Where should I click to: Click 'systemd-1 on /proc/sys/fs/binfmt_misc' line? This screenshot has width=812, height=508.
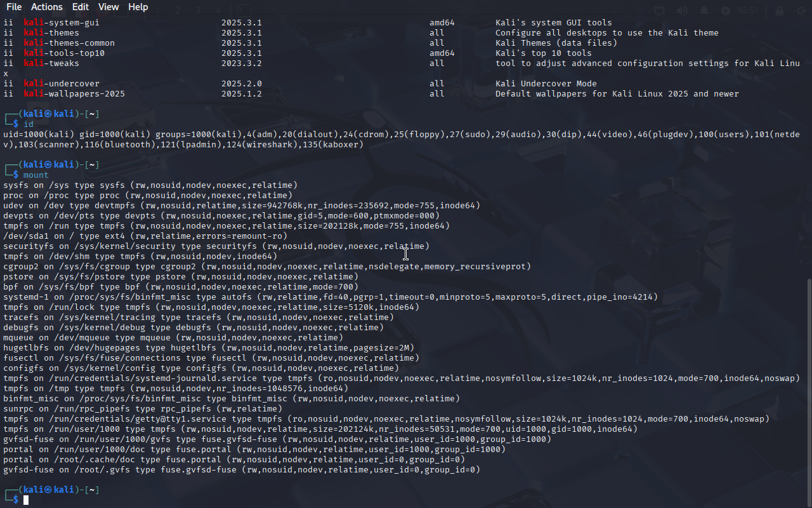click(x=331, y=297)
